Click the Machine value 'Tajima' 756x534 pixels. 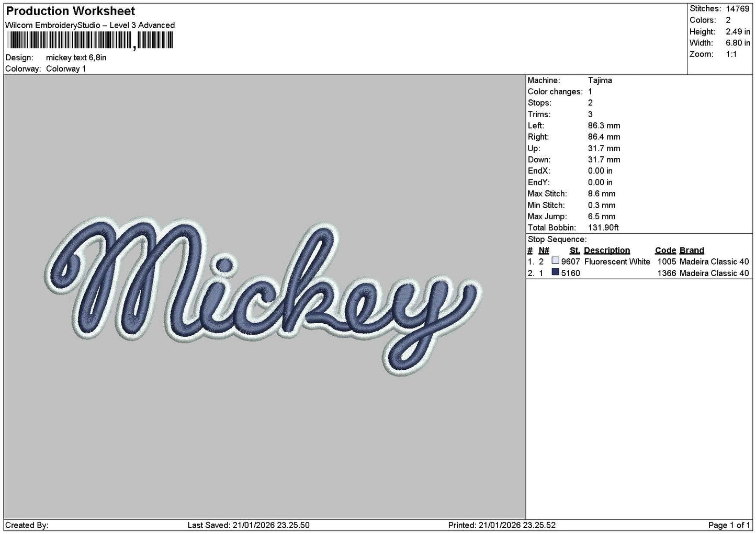600,81
